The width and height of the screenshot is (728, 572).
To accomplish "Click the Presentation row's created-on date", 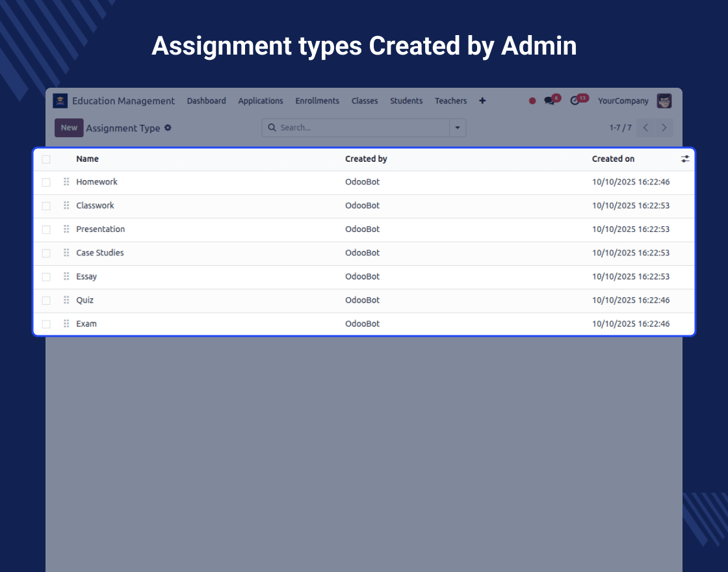I will (630, 229).
